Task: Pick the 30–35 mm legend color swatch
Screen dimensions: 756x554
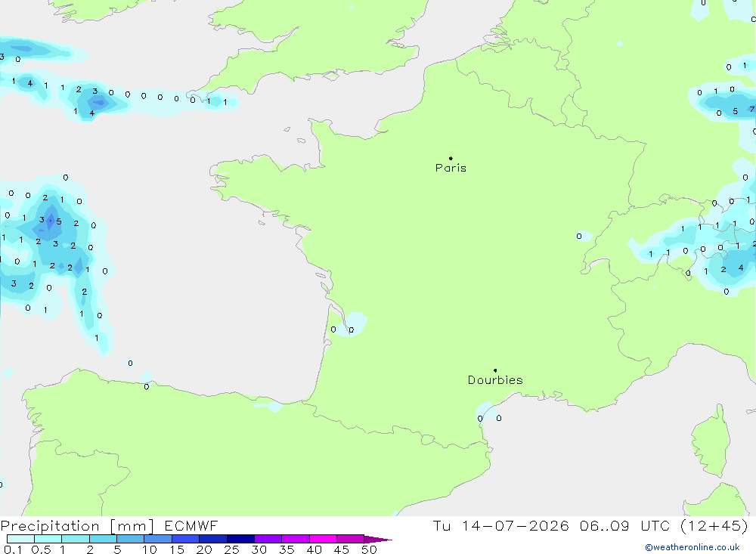Action: [x=268, y=539]
